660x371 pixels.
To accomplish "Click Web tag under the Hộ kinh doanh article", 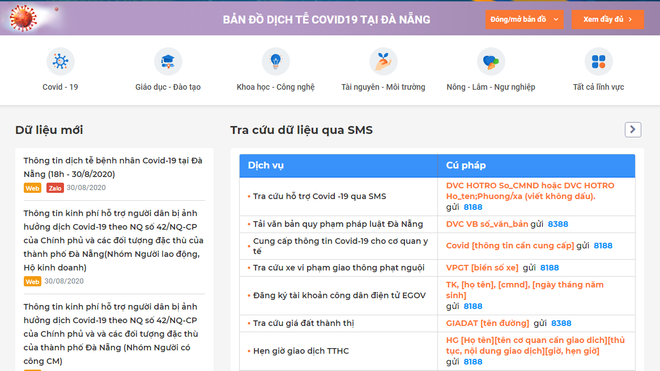I will coord(32,282).
